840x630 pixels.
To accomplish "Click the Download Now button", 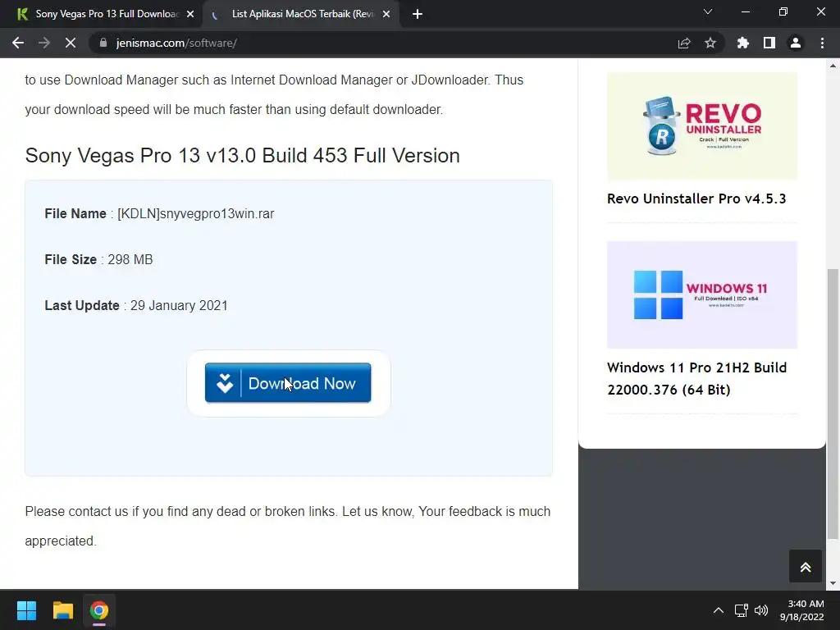I will click(x=288, y=382).
